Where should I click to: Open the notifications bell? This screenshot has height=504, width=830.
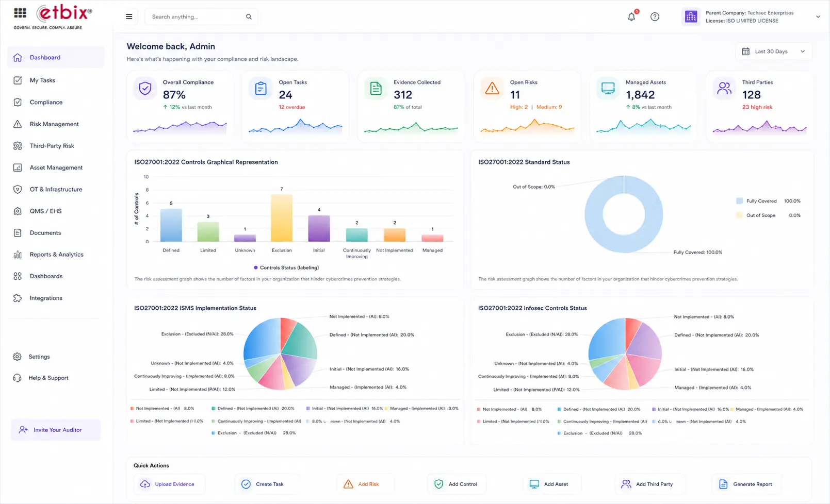(x=631, y=16)
